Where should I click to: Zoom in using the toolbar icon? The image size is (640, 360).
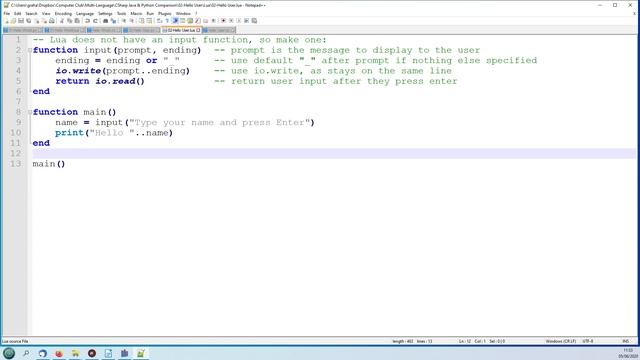[x=123, y=20]
